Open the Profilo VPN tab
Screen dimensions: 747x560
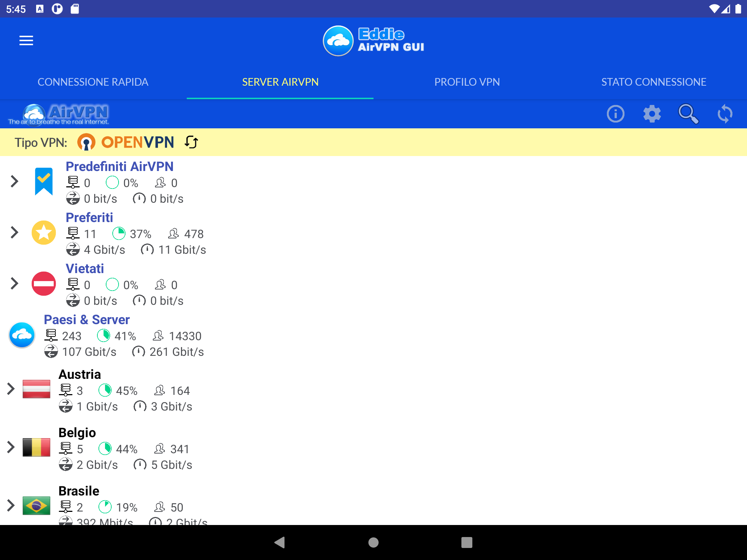coord(467,82)
